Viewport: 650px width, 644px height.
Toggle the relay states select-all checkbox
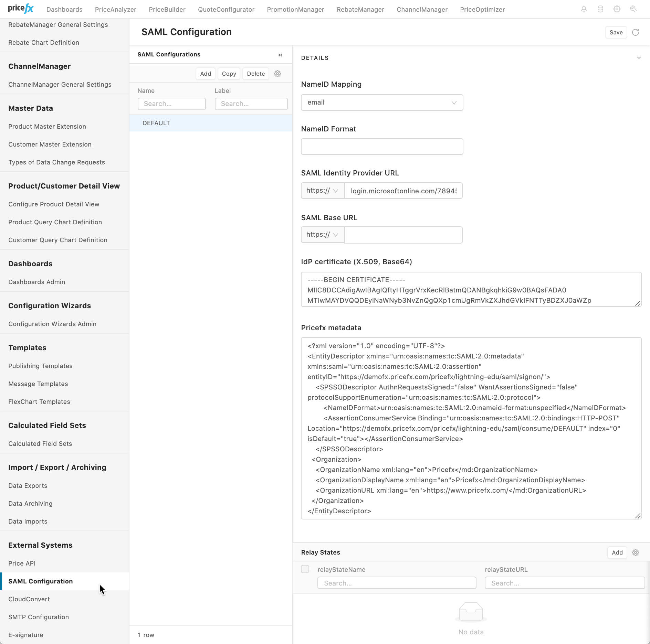(305, 569)
